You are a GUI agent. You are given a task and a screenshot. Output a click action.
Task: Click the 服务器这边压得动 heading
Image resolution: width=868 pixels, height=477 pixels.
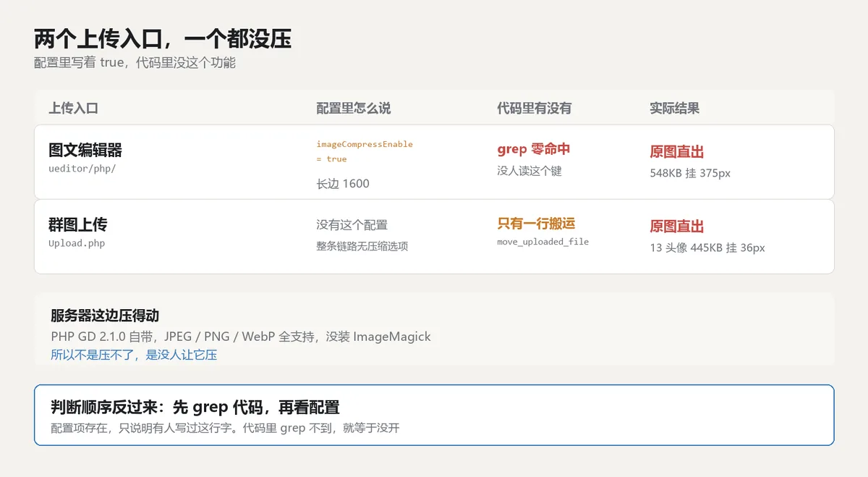coord(105,316)
